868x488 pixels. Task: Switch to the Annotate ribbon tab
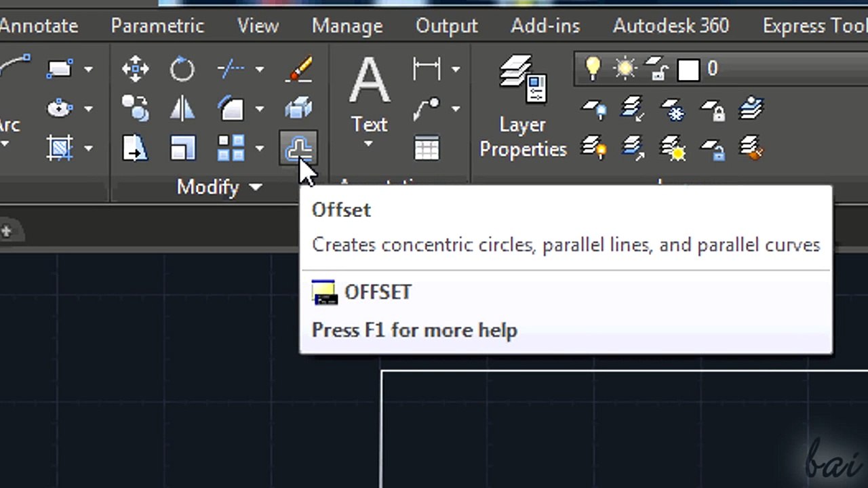(39, 26)
